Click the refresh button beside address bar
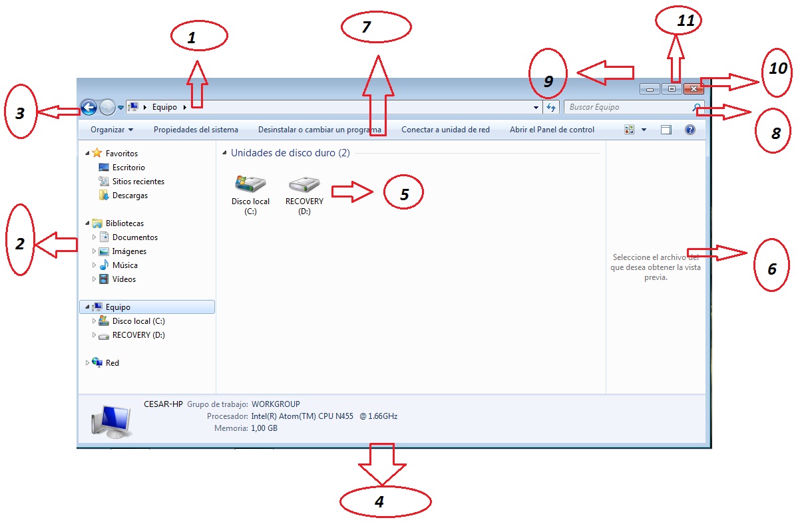 [551, 107]
